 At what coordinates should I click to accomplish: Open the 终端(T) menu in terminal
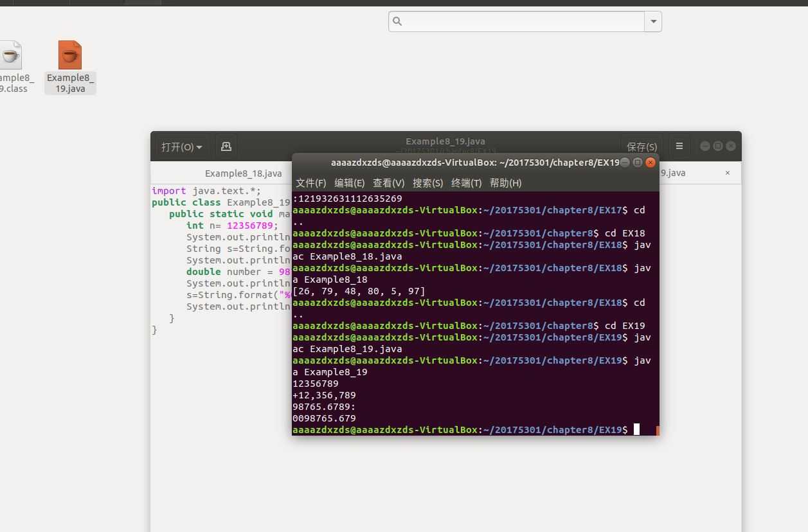(467, 183)
